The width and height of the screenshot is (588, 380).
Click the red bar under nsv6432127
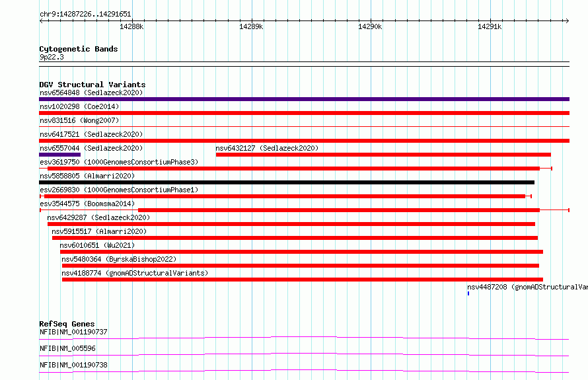tap(383, 155)
